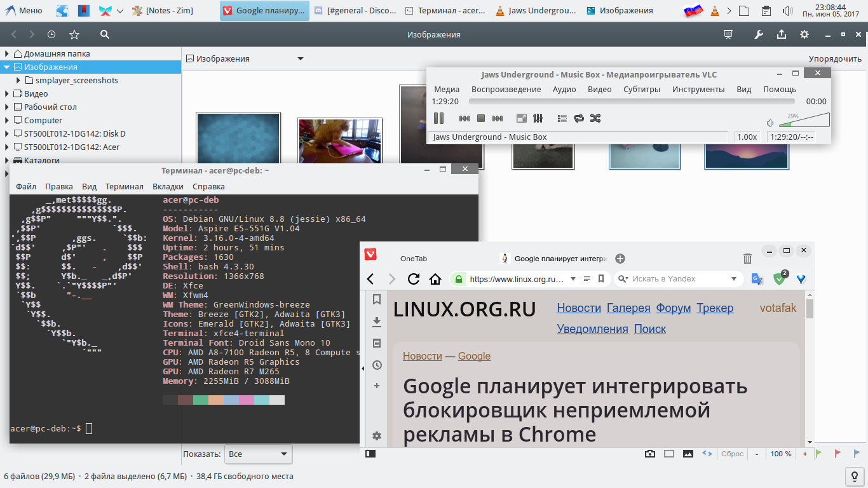Toggle VLC shuffle mode

point(595,118)
